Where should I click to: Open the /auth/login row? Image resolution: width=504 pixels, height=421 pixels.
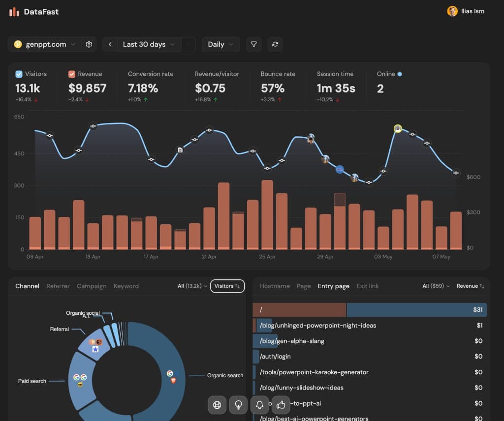(x=370, y=357)
